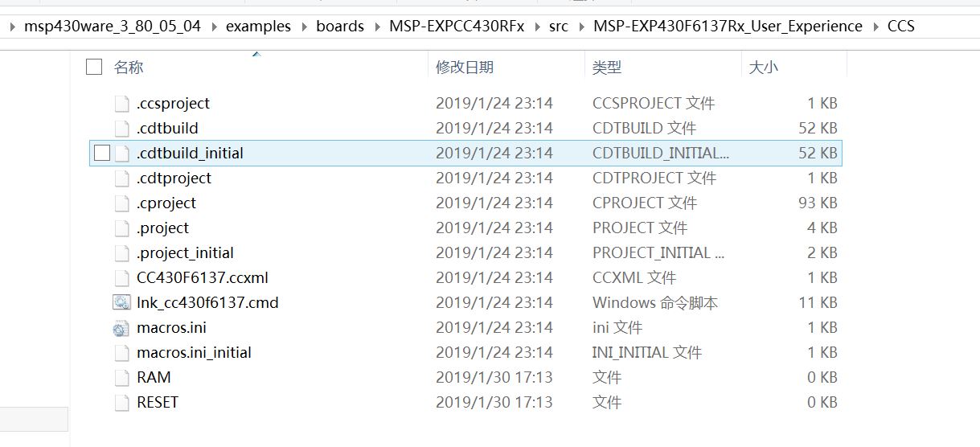Select the .cdtbuild_initial file name

pyautogui.click(x=190, y=154)
